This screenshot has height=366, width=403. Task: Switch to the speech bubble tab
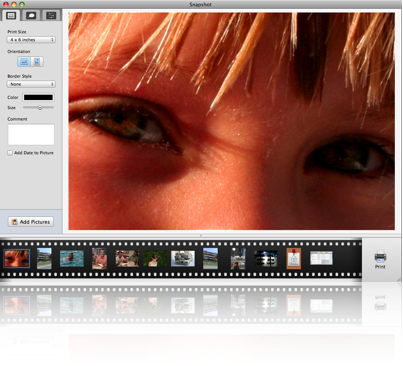pos(31,15)
